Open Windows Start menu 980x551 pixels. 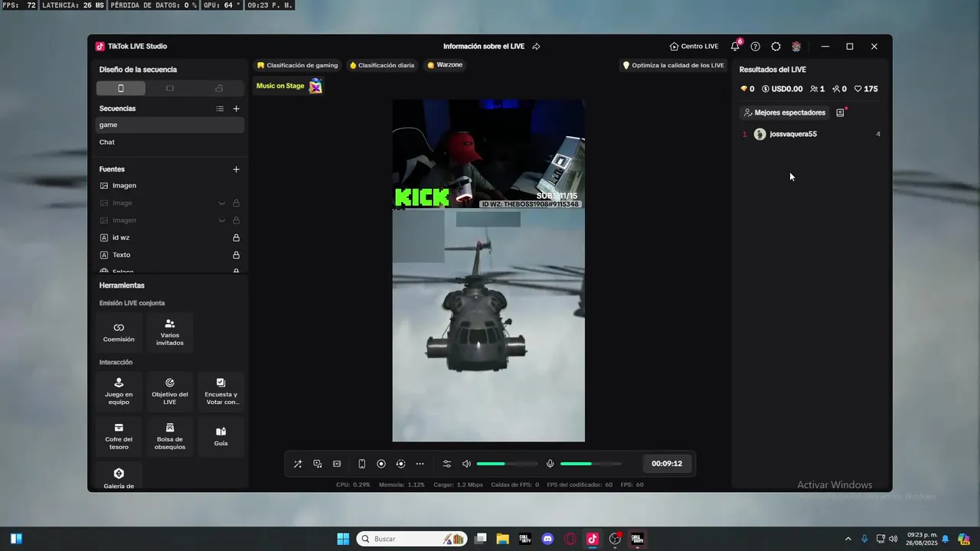[x=343, y=539]
